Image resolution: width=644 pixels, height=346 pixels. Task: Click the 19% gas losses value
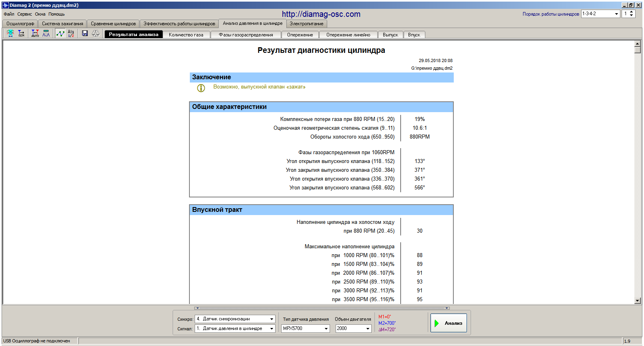pyautogui.click(x=419, y=119)
